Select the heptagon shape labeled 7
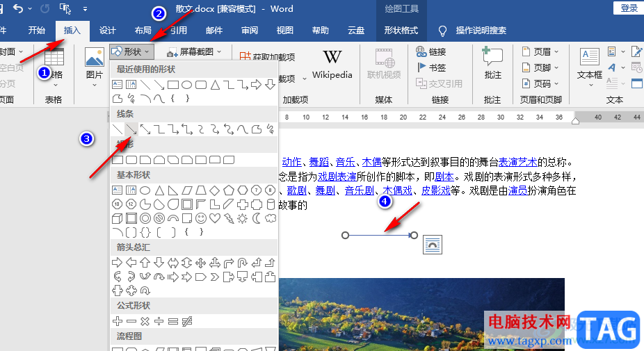This screenshot has width=644, height=351. pyautogui.click(x=257, y=190)
